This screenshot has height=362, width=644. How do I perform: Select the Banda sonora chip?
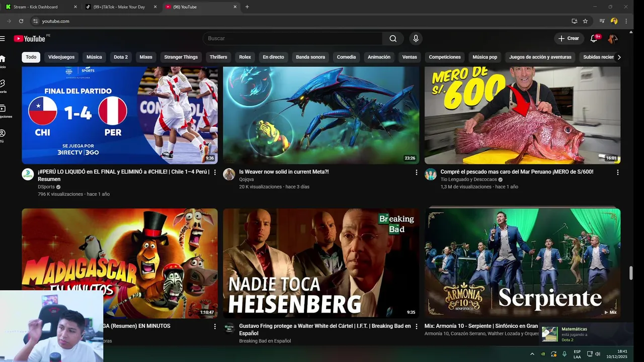tap(310, 57)
